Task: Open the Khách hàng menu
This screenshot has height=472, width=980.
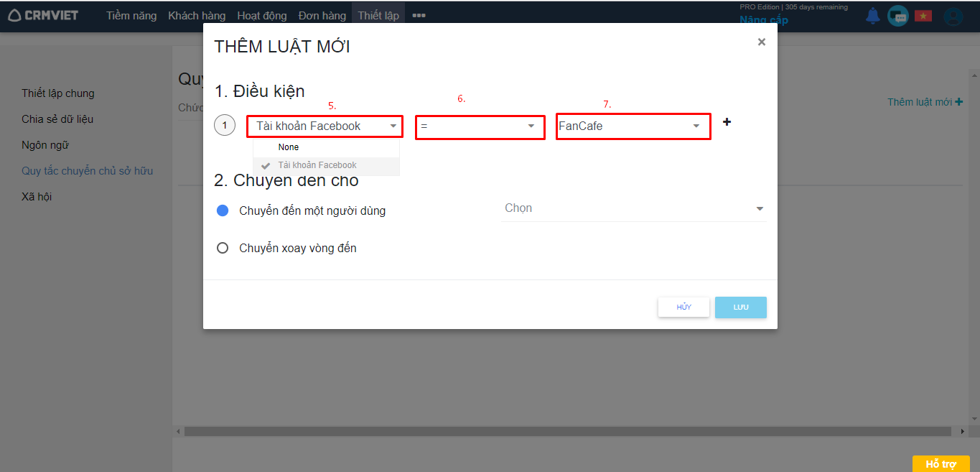Action: click(197, 15)
